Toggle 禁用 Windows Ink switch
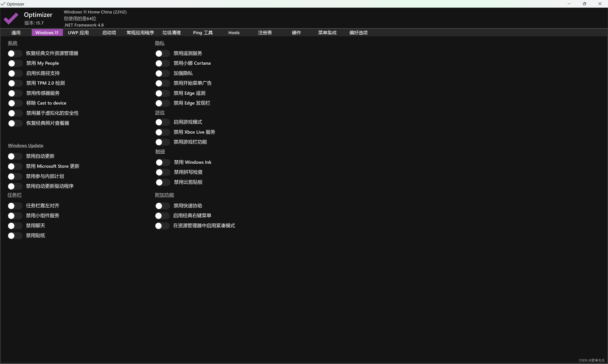Image resolution: width=608 pixels, height=364 pixels. [163, 162]
